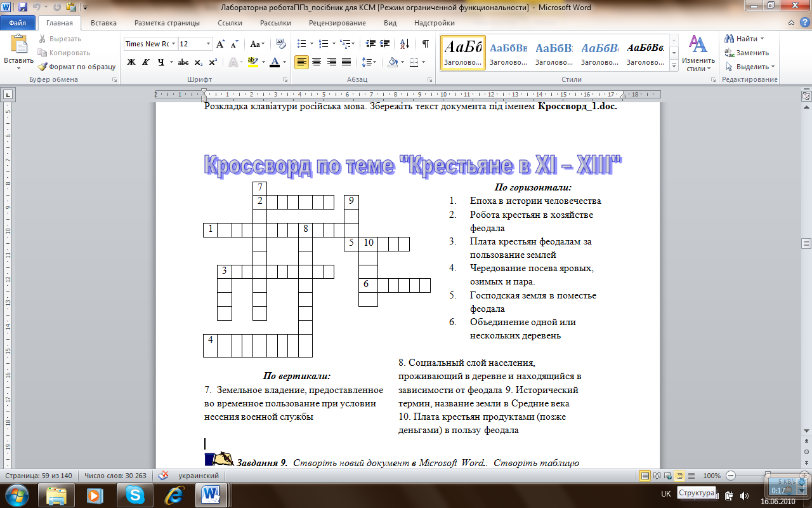Apply the first heading style (Заголово…) in the gallery
The image size is (812, 508).
[x=462, y=52]
